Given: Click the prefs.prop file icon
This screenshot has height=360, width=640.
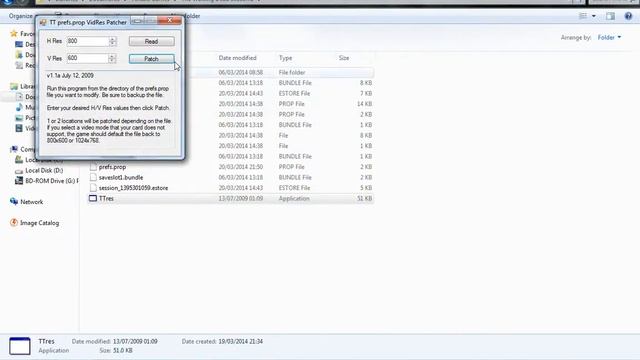Looking at the screenshot, I should [93, 167].
